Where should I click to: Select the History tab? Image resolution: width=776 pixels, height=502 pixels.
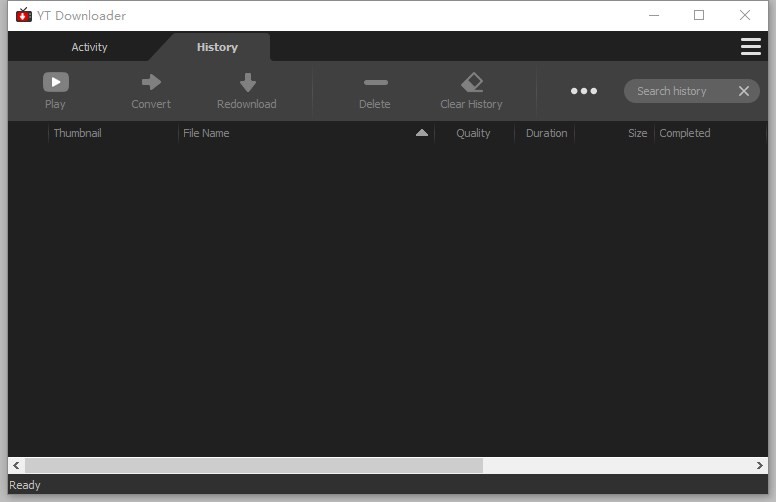tap(217, 47)
